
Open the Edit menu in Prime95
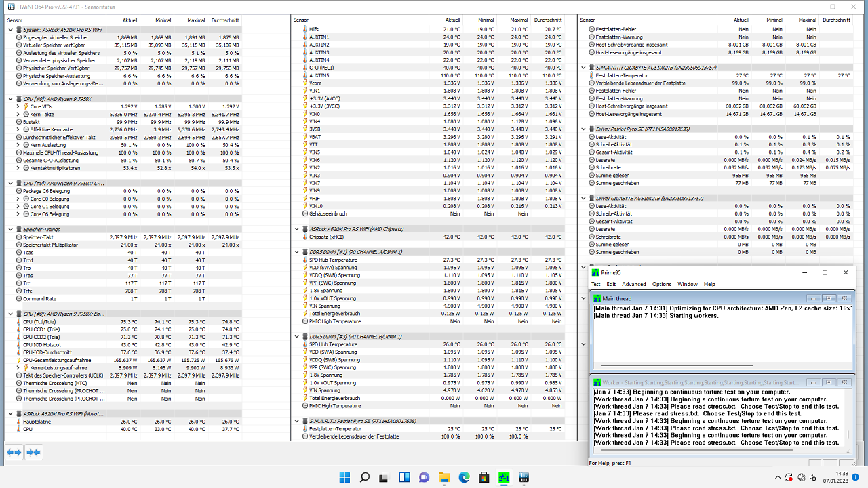point(611,284)
